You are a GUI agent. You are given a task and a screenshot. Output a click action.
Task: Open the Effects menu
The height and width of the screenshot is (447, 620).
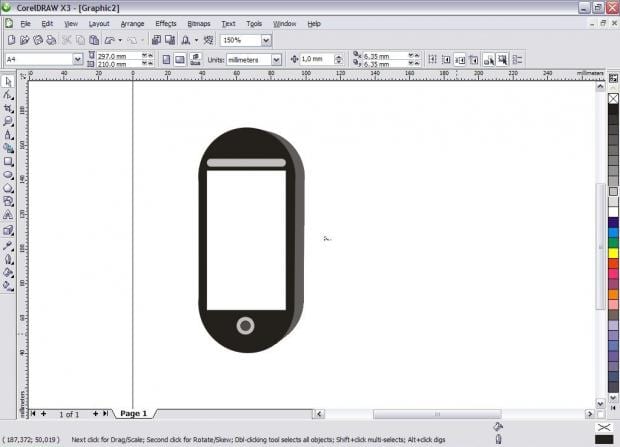[166, 24]
